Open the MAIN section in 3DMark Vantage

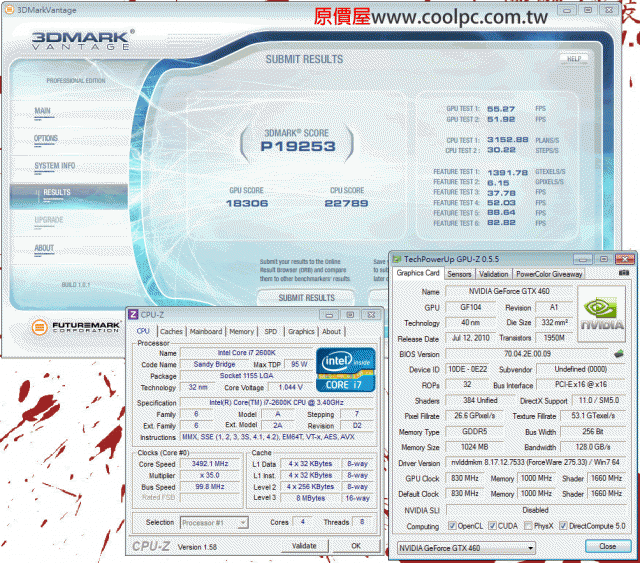(x=43, y=111)
